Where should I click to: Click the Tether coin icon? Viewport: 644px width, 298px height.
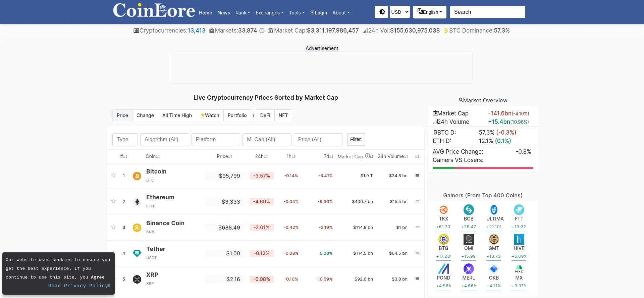click(137, 253)
